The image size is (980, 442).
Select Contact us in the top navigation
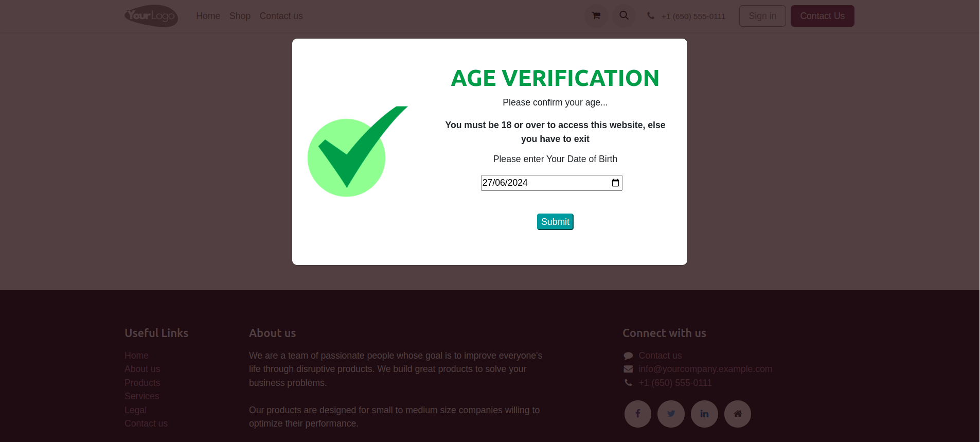(x=281, y=16)
